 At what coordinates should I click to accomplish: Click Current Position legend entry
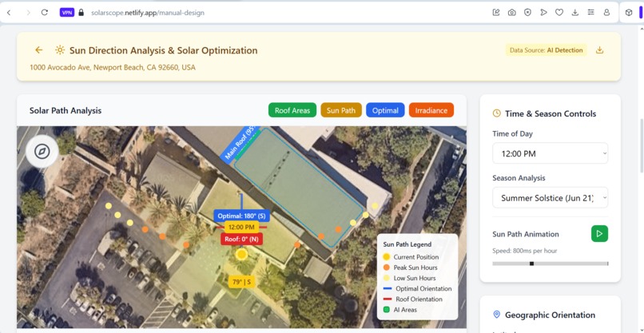[411, 257]
